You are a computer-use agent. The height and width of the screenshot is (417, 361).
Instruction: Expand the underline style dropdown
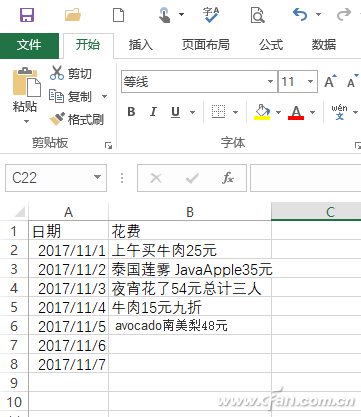click(192, 112)
